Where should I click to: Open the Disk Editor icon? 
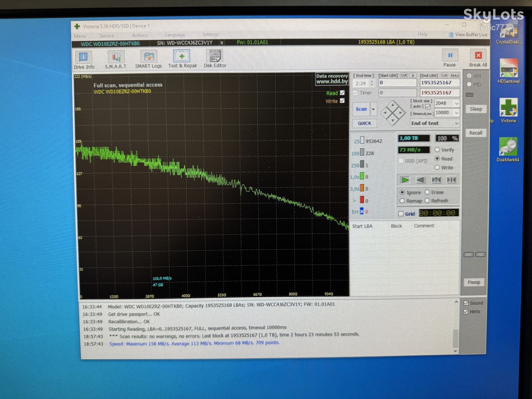tap(215, 59)
